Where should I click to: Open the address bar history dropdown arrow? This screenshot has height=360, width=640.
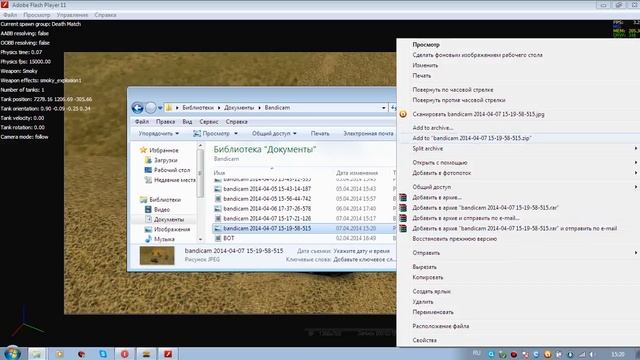click(384, 108)
